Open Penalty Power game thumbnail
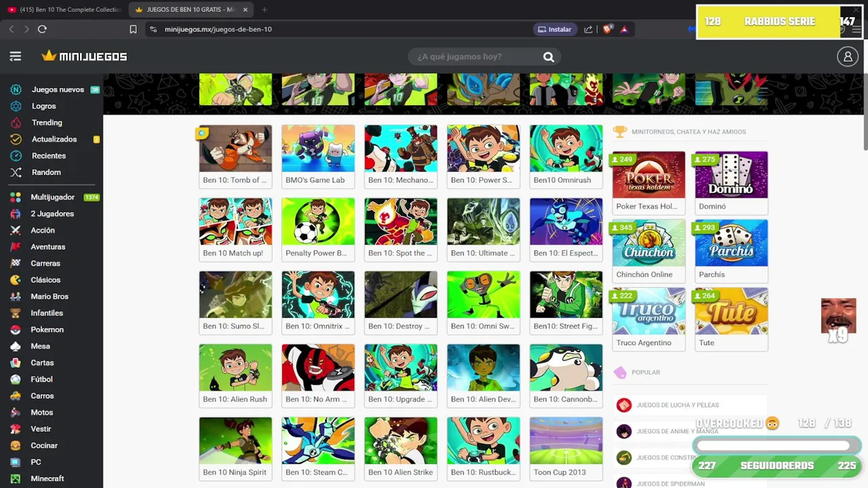The width and height of the screenshot is (868, 488). (x=318, y=222)
